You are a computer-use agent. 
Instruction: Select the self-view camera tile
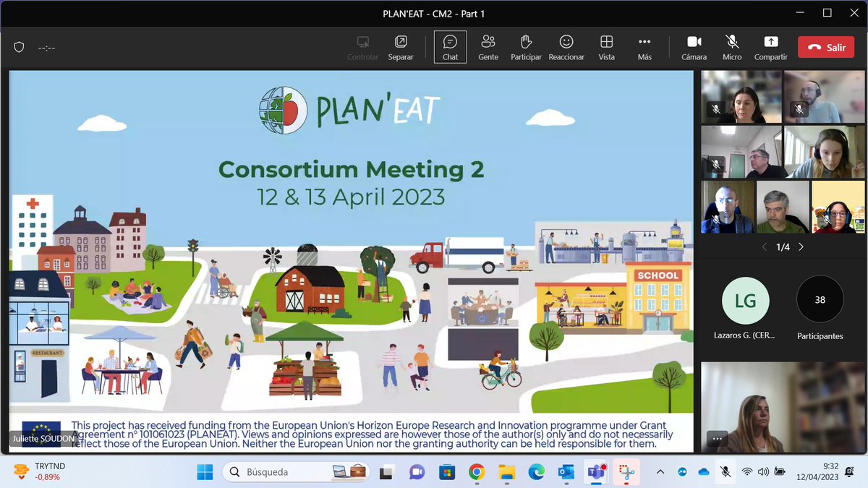783,407
